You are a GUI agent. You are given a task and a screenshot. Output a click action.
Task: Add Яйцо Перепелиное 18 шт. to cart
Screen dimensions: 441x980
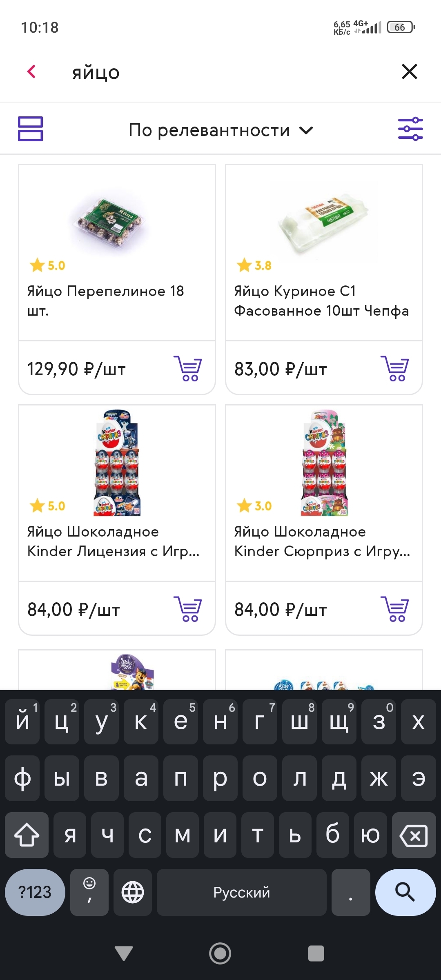coord(188,368)
